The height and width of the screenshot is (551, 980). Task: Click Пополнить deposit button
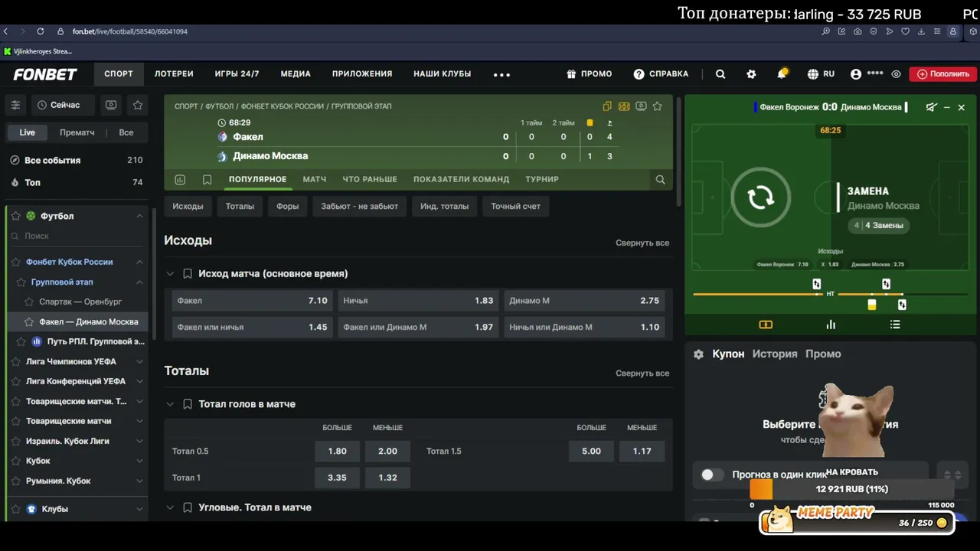tap(943, 74)
